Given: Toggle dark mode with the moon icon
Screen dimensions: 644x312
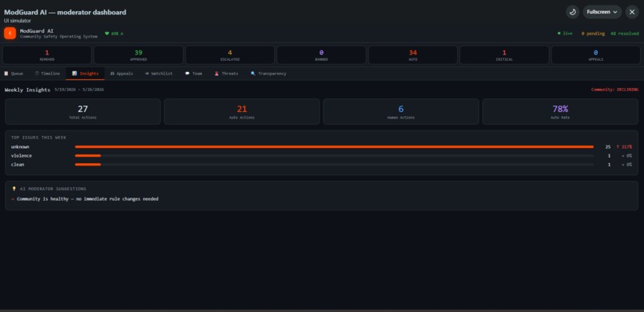Looking at the screenshot, I should [573, 12].
